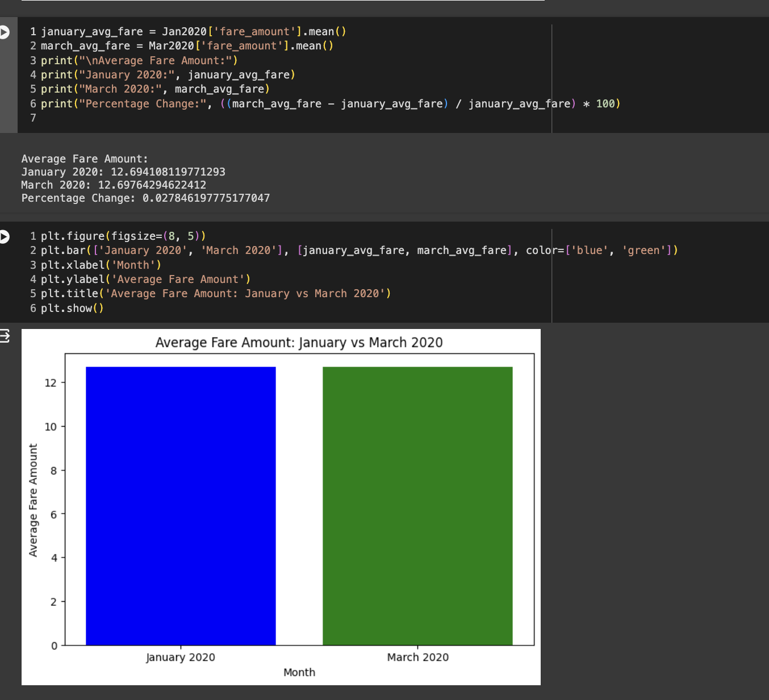Click the y-axis tick label 0
Image resolution: width=769 pixels, height=700 pixels.
point(54,645)
